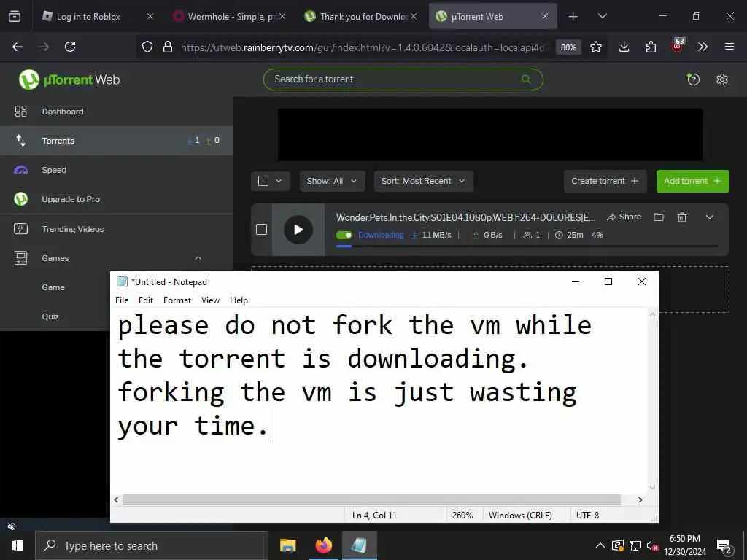This screenshot has width=747, height=560.
Task: Click Upgrade to Pro
Action: pyautogui.click(x=117, y=199)
